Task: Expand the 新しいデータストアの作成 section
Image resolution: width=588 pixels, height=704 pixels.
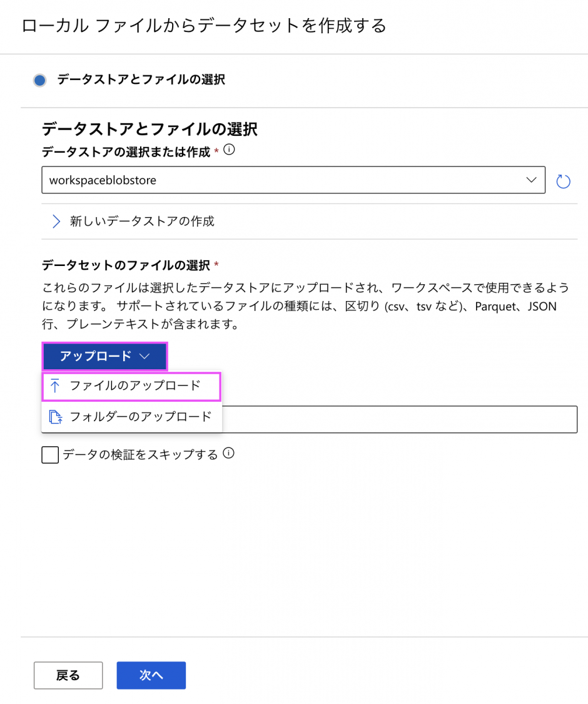Action: click(142, 221)
